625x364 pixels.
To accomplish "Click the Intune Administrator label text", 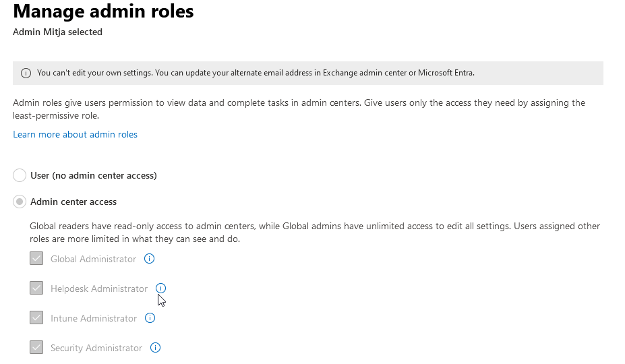I will (x=93, y=318).
